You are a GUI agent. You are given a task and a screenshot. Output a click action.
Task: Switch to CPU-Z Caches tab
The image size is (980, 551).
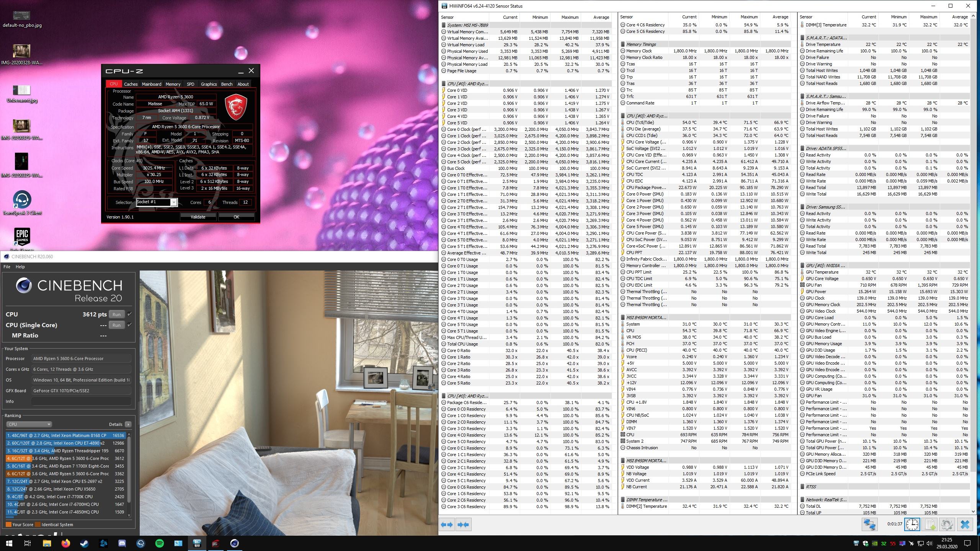(131, 84)
